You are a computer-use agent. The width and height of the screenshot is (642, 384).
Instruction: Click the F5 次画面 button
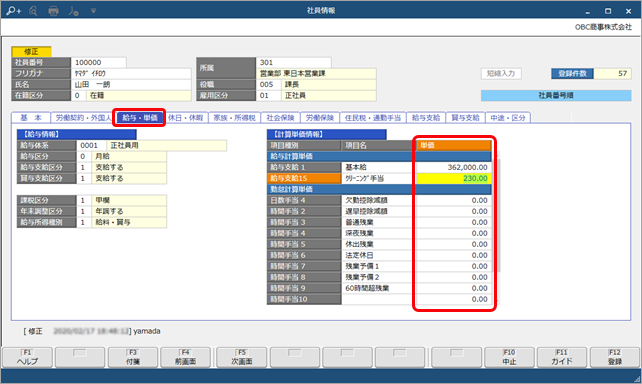tap(242, 357)
